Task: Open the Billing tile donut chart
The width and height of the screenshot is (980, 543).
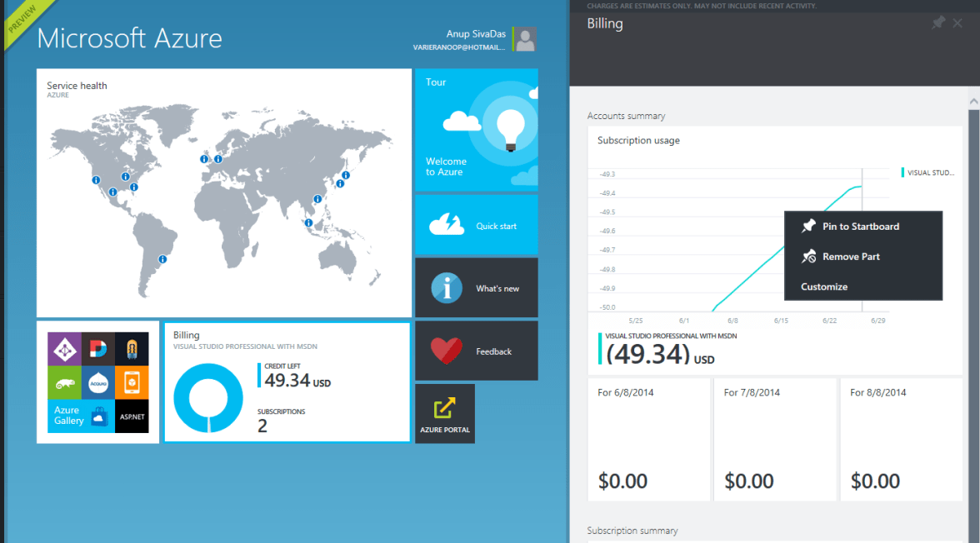Action: click(x=208, y=398)
